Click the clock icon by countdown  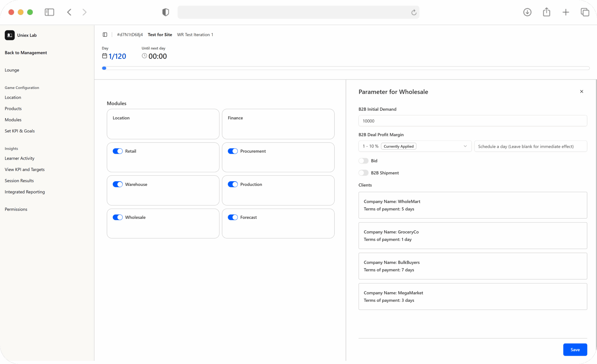click(x=144, y=56)
